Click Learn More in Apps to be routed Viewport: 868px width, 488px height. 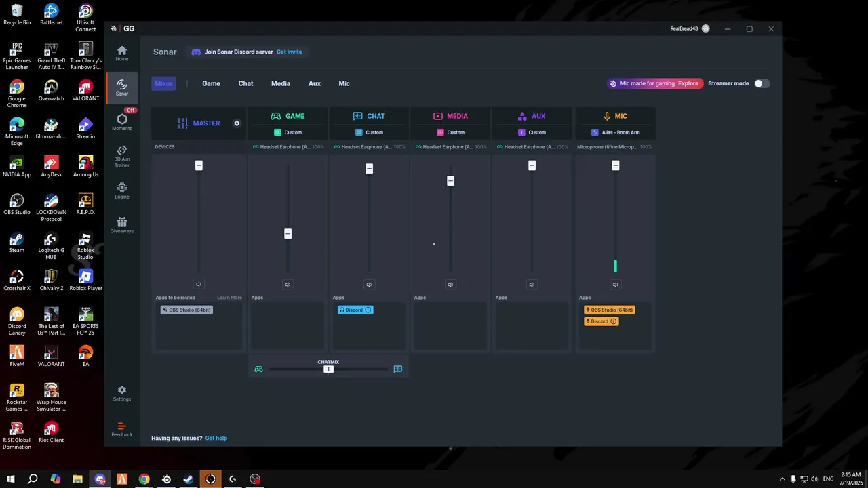click(x=229, y=298)
